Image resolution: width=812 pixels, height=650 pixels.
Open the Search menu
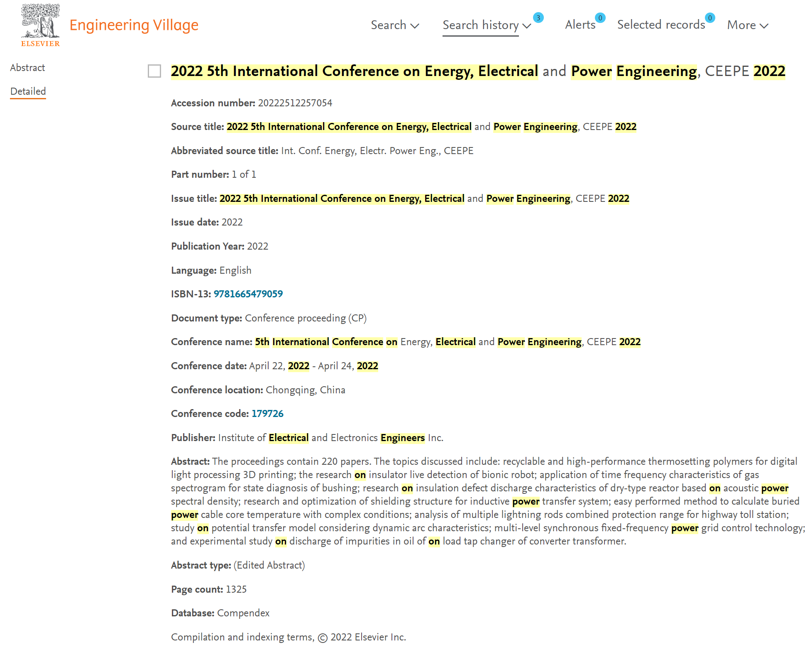coord(395,25)
